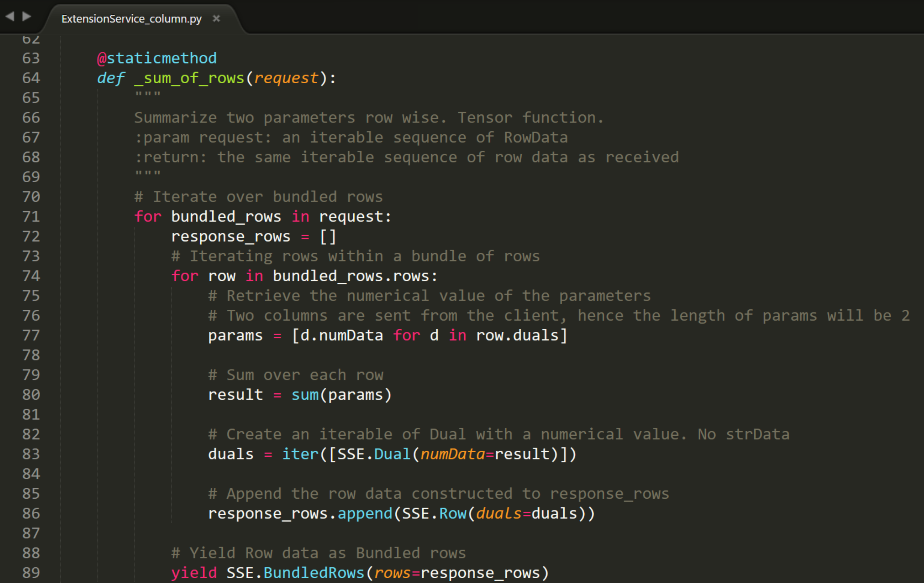Click the numData keyword argument
The height and width of the screenshot is (583, 924).
[x=453, y=455]
